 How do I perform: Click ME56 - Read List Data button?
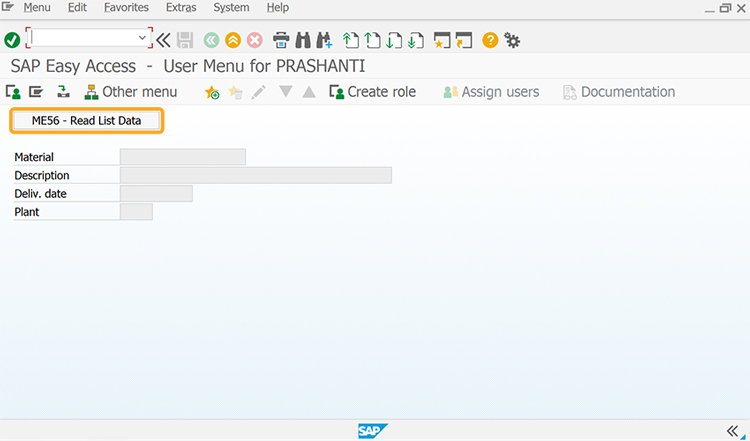click(x=87, y=121)
